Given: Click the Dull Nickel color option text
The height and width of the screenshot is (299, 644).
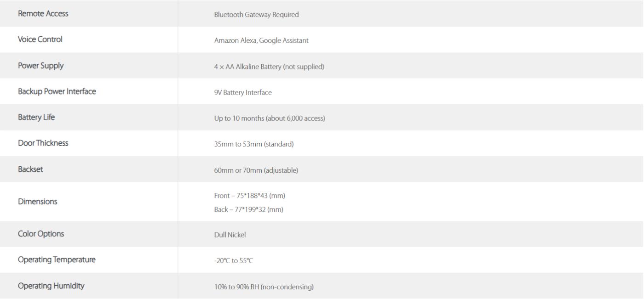Looking at the screenshot, I should point(230,235).
